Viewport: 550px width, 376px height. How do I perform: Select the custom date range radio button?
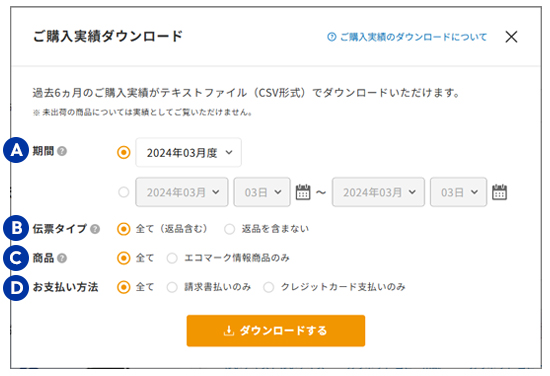coord(123,192)
